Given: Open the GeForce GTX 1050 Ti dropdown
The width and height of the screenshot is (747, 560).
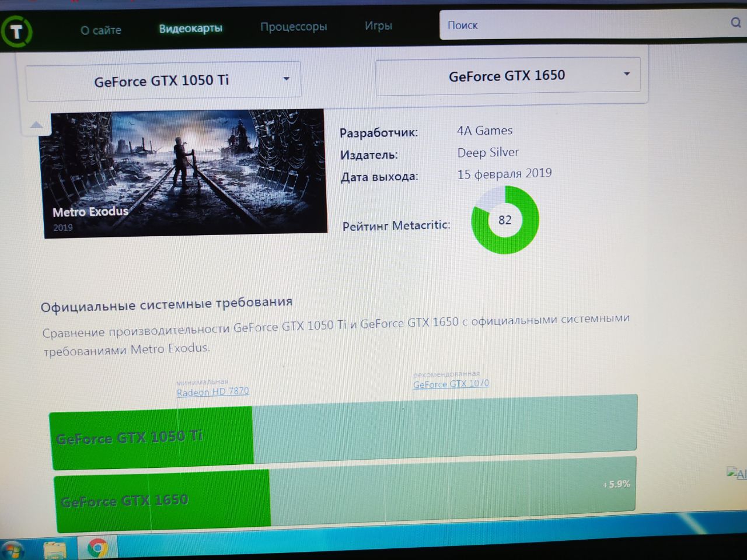Looking at the screenshot, I should point(163,80).
